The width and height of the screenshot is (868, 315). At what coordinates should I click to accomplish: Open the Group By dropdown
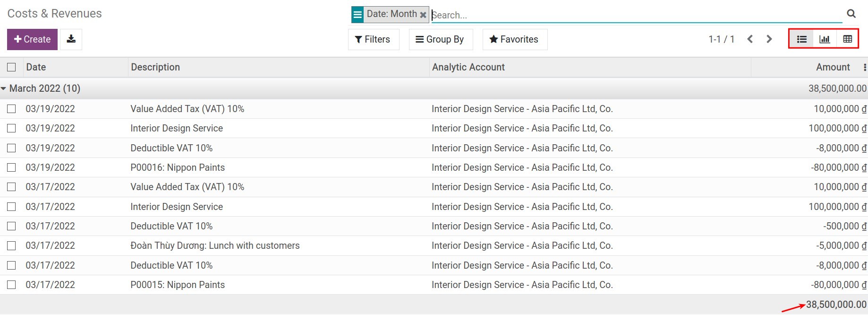click(x=440, y=39)
